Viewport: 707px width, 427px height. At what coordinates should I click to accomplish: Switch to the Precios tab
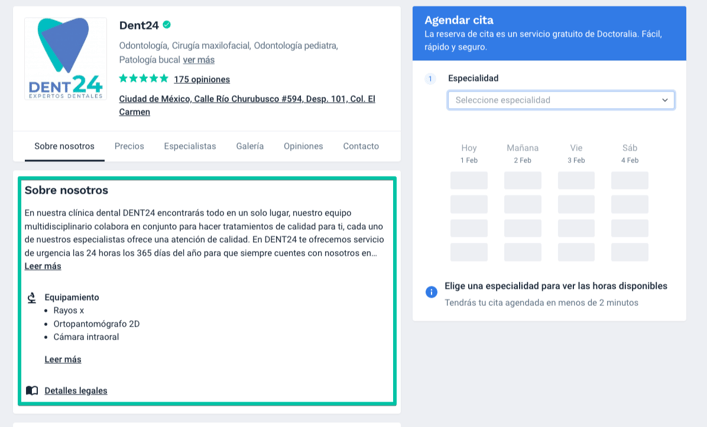(x=129, y=146)
